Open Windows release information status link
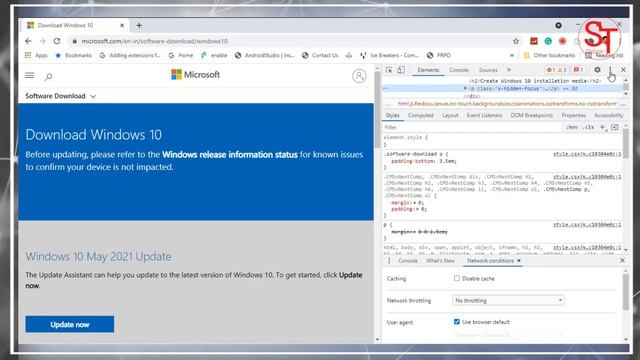 (230, 155)
